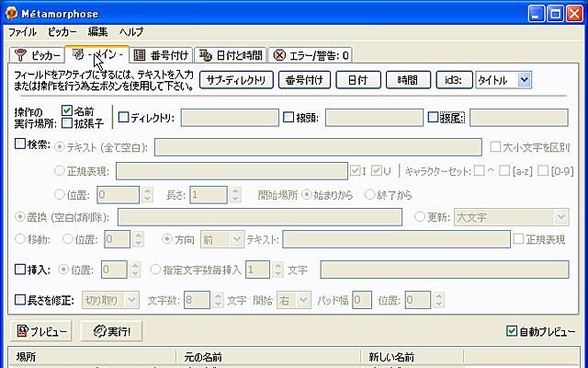Click the 番号付け button in top row
This screenshot has height=368, width=588.
tap(304, 80)
